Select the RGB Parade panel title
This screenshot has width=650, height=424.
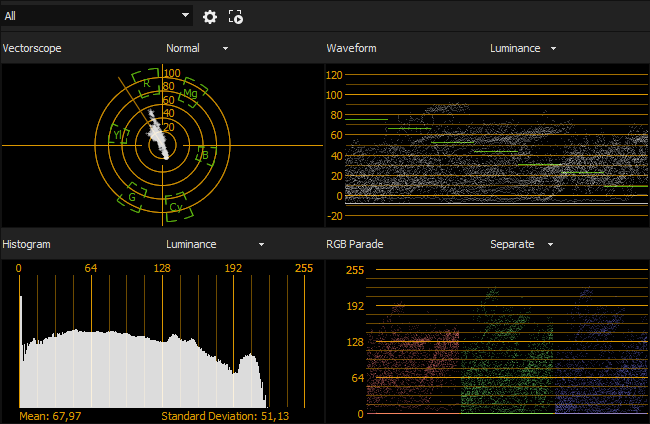355,244
